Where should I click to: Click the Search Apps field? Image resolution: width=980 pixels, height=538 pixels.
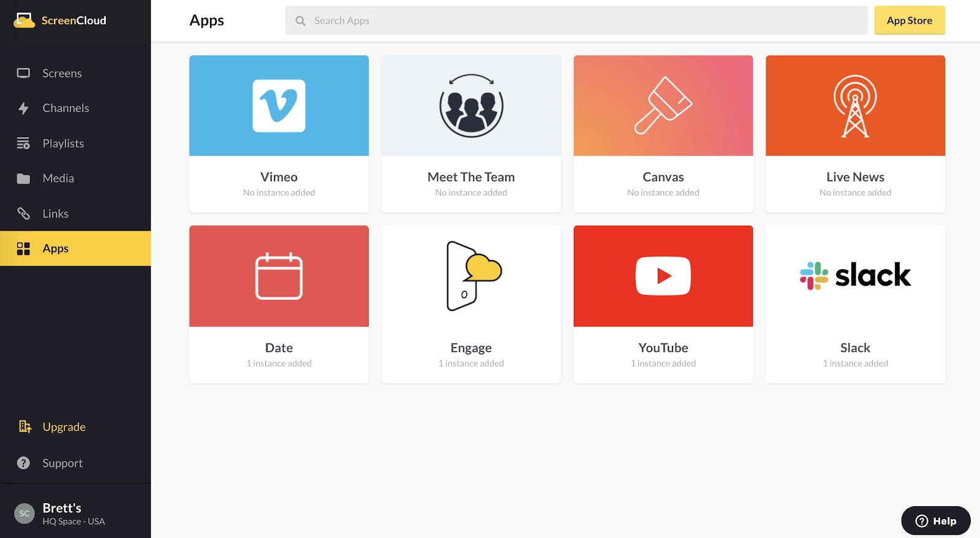coord(576,20)
